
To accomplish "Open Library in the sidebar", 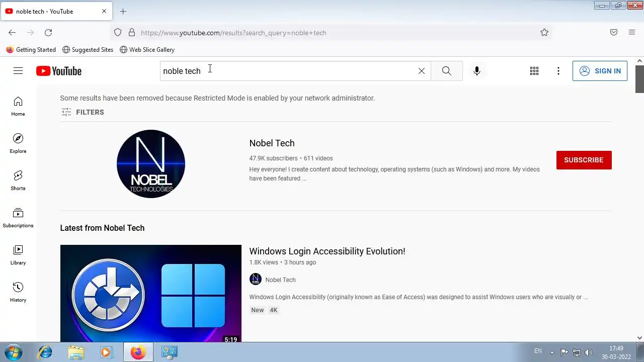I will pos(18,255).
